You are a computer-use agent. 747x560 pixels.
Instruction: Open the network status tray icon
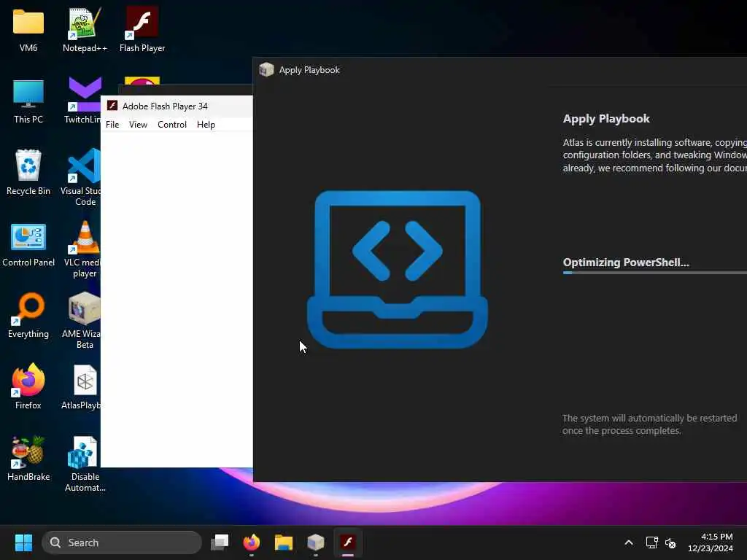tap(651, 542)
